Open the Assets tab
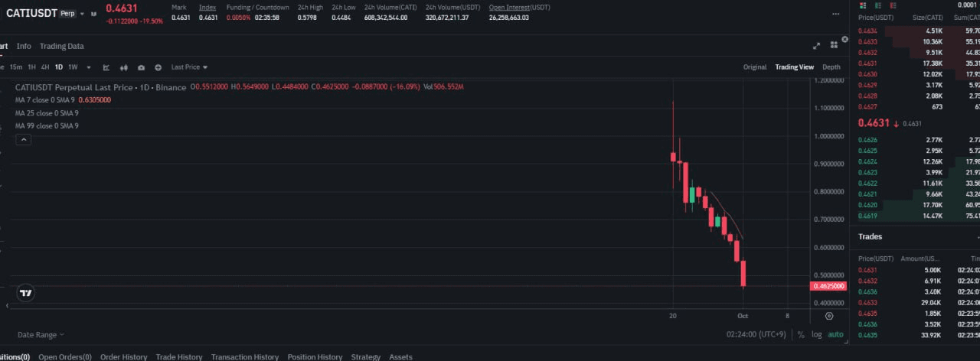This screenshot has height=361, width=980. coord(400,356)
